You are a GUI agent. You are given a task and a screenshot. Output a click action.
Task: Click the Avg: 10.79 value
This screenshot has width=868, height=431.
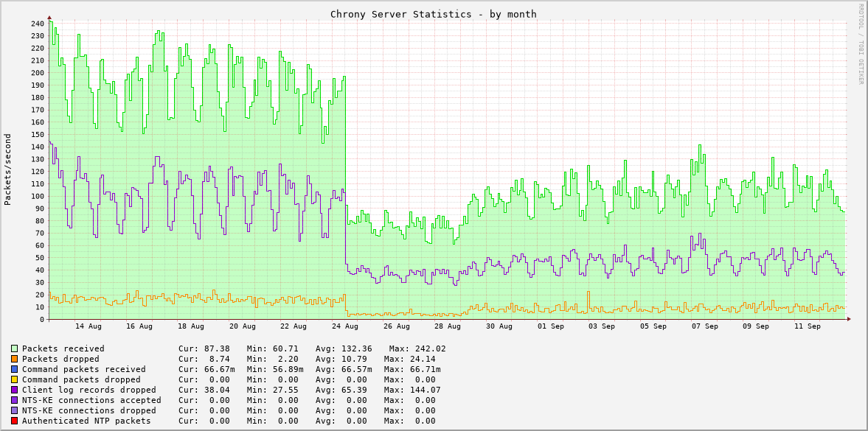[341, 359]
